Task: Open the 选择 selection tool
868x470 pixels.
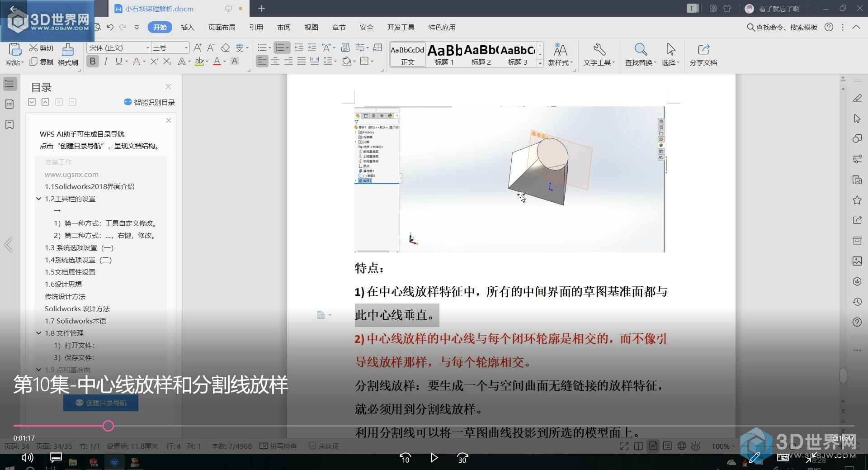Action: [670, 55]
